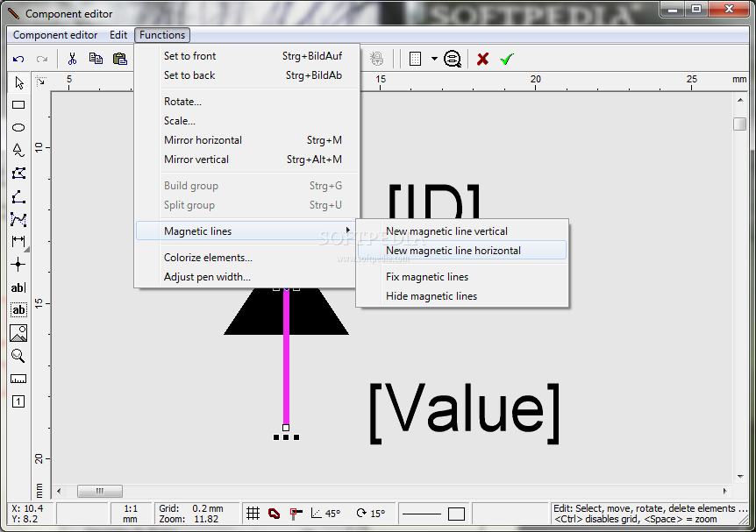Select the triangle and curve shapes tool
Screen dimensions: 756x532
point(18,150)
